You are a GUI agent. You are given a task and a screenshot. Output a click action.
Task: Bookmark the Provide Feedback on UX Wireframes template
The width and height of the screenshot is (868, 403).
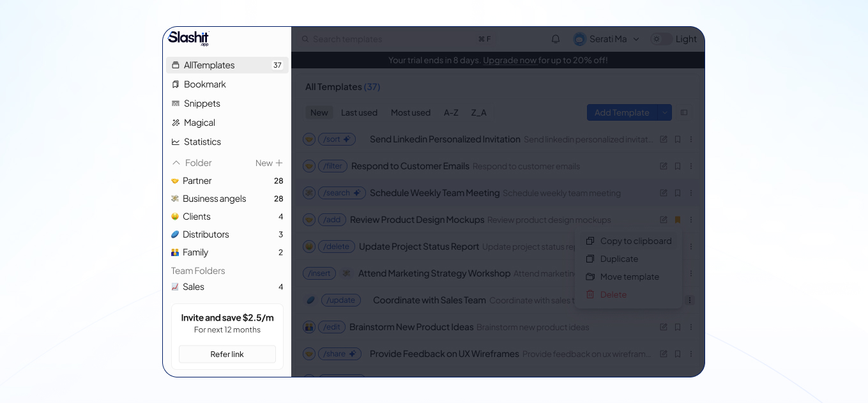[678, 354]
